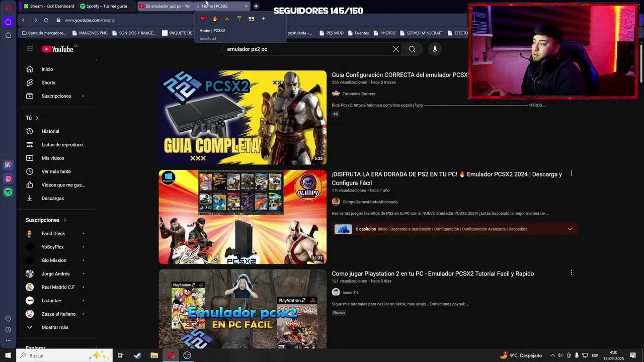
Task: React with the eyes emoji
Action: point(251,19)
